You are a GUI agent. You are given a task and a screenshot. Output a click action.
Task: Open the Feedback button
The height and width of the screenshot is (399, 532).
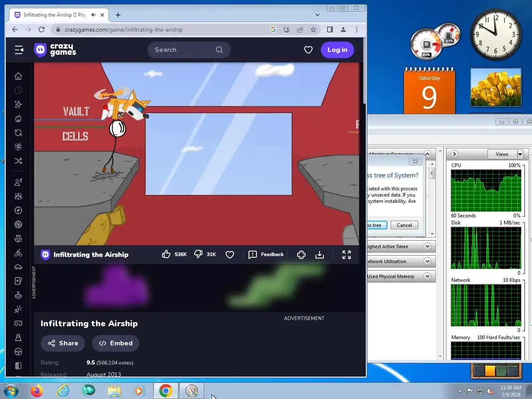(266, 255)
